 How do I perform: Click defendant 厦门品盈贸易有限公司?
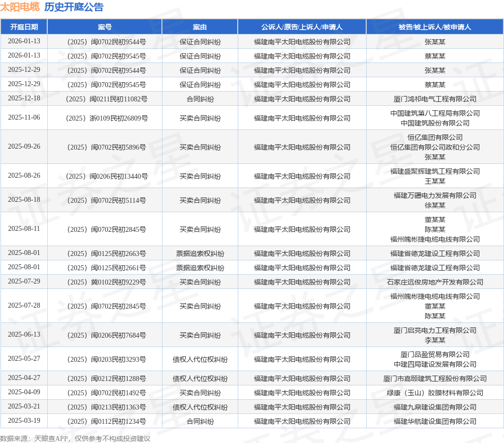[x=435, y=354]
